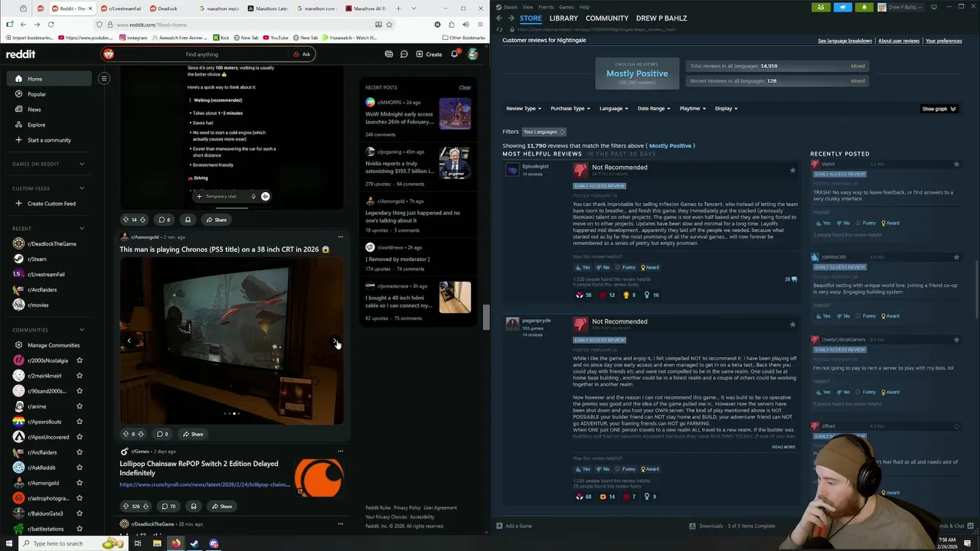Share the Chronos CRT post

[191, 434]
